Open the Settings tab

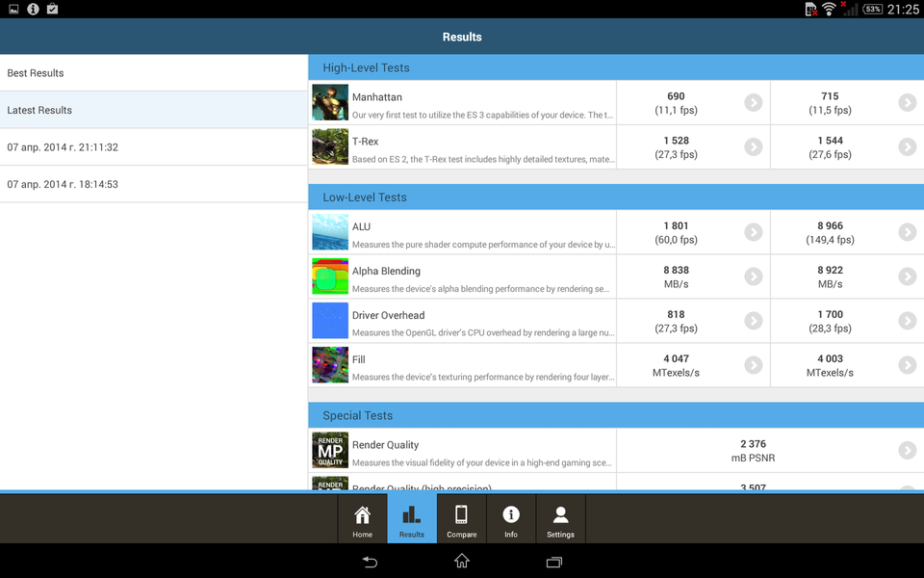[560, 518]
